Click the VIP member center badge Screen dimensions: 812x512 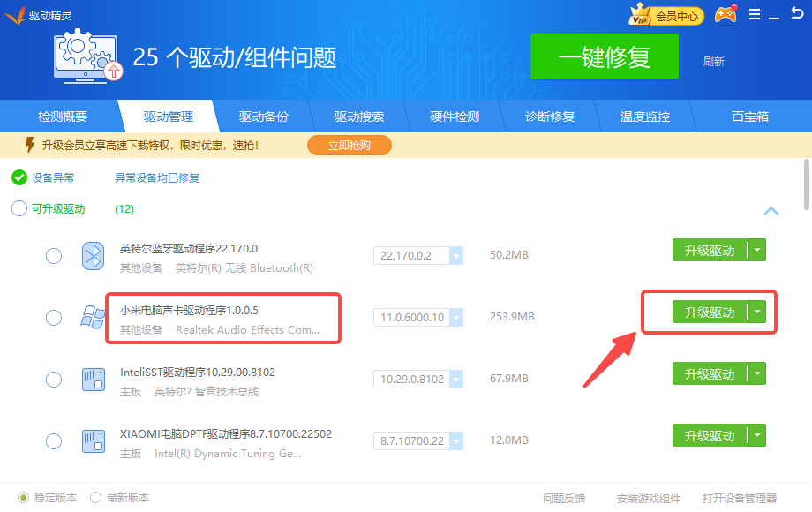[x=666, y=15]
